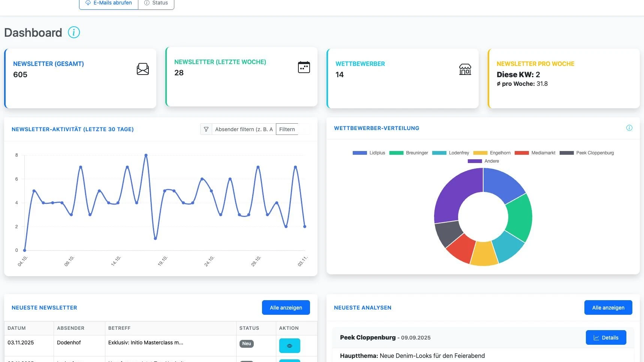
Task: Show all newsletters with Alle anzeigen
Action: [x=286, y=308]
